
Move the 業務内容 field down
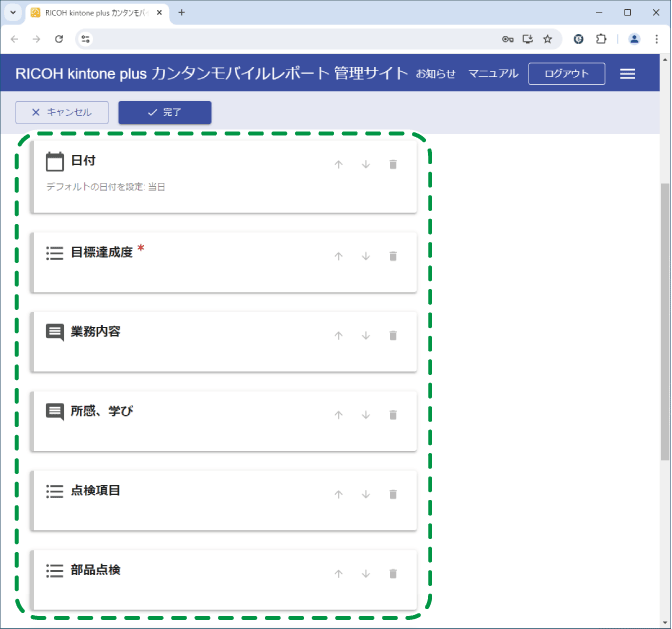click(366, 335)
